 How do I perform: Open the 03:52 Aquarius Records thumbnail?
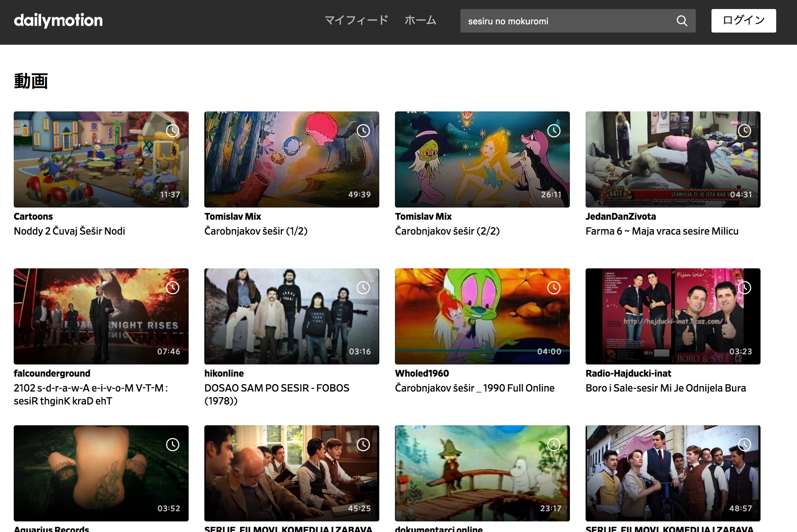(101, 473)
